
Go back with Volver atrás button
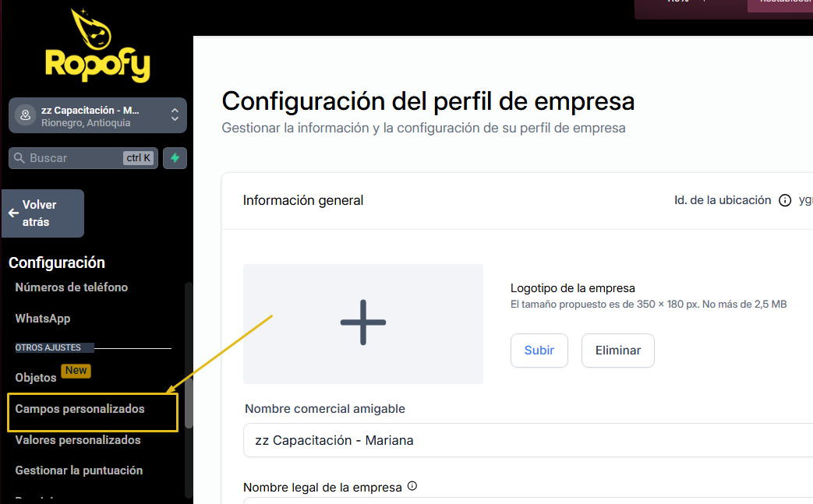point(43,213)
